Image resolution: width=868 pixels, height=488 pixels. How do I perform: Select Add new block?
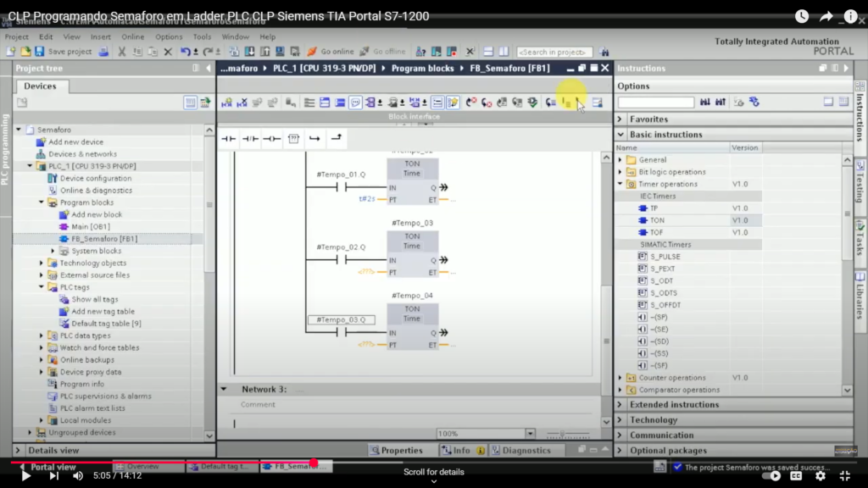pos(97,214)
